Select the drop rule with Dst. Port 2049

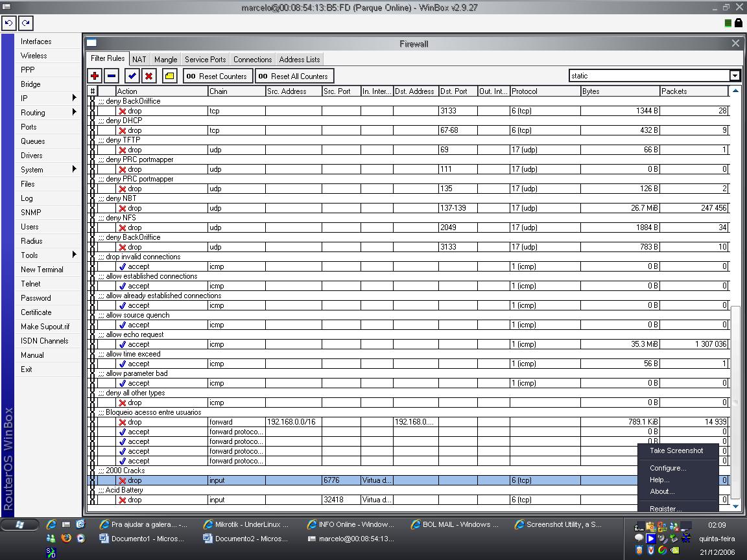[409, 227]
